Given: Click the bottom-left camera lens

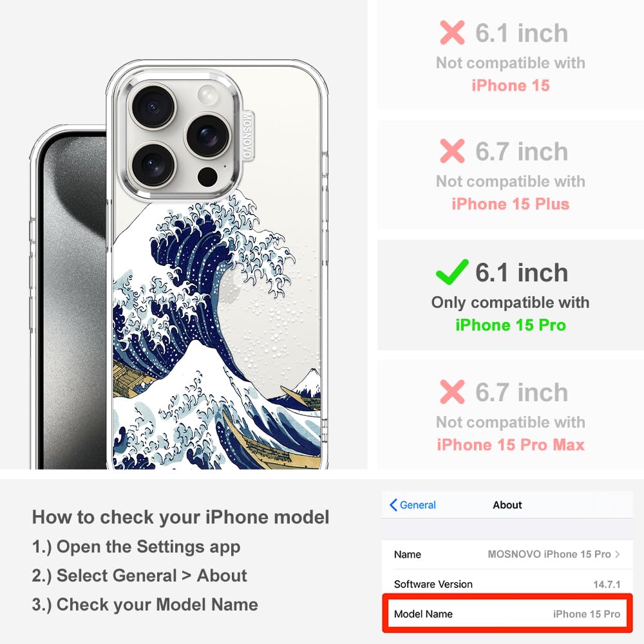Looking at the screenshot, I should pyautogui.click(x=153, y=165).
